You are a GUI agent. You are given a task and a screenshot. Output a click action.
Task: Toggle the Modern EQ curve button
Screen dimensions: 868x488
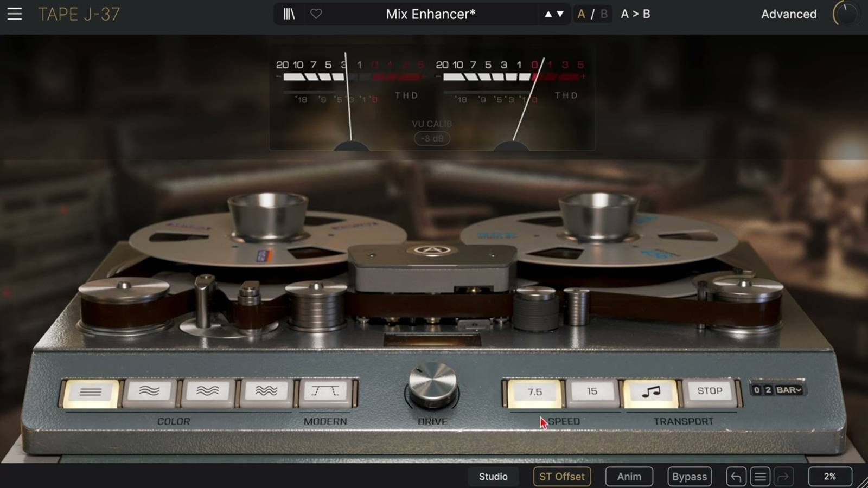(325, 392)
